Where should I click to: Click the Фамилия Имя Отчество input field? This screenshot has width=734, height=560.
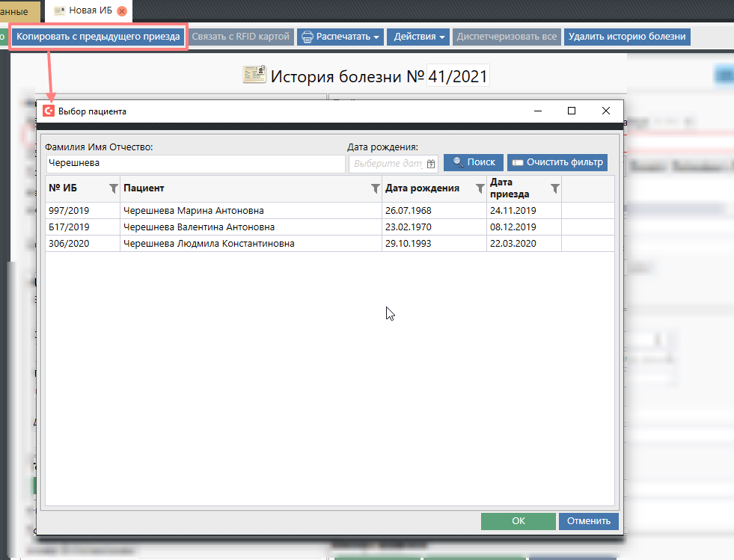tap(195, 163)
